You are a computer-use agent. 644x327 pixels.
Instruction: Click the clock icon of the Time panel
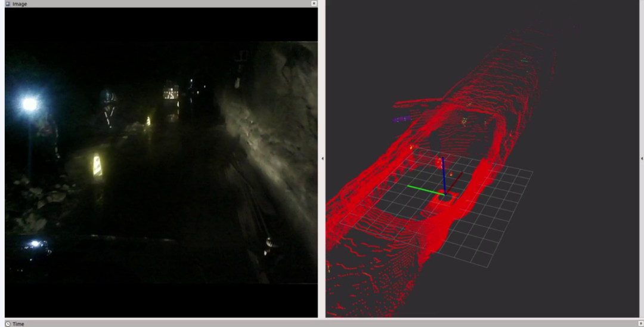point(8,323)
